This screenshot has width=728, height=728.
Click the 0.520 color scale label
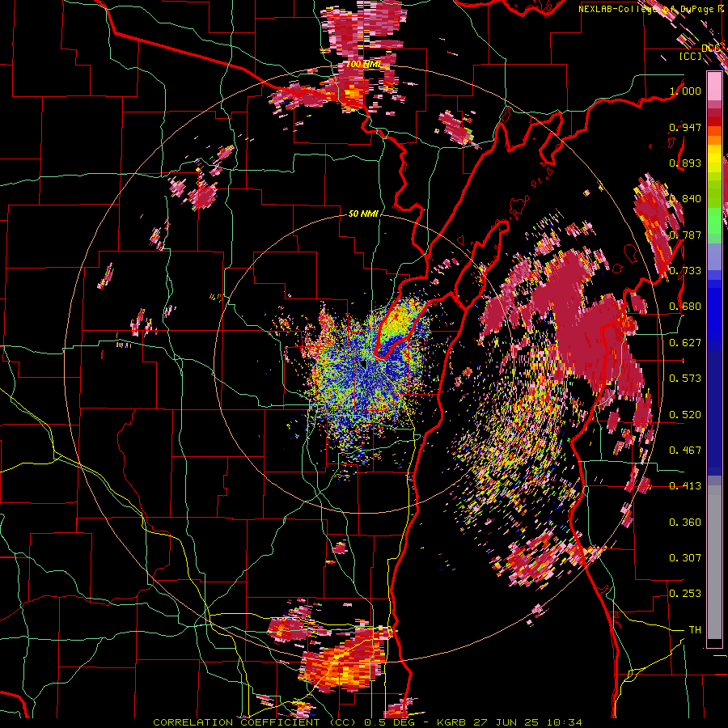(685, 415)
